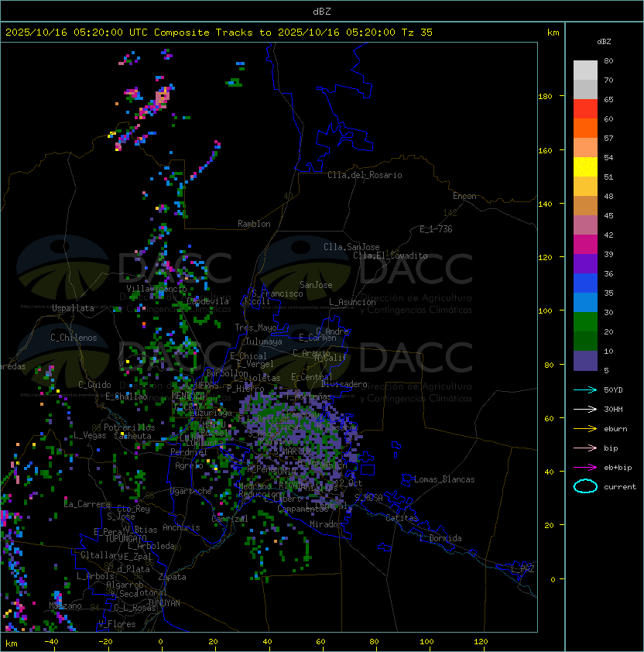Click the eburn yellow arrow legend icon

tap(585, 429)
